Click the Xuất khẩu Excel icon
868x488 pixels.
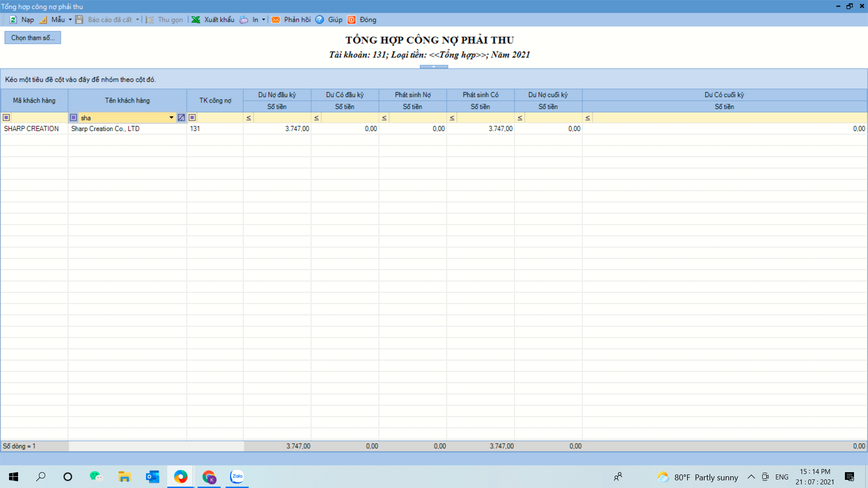pyautogui.click(x=196, y=19)
